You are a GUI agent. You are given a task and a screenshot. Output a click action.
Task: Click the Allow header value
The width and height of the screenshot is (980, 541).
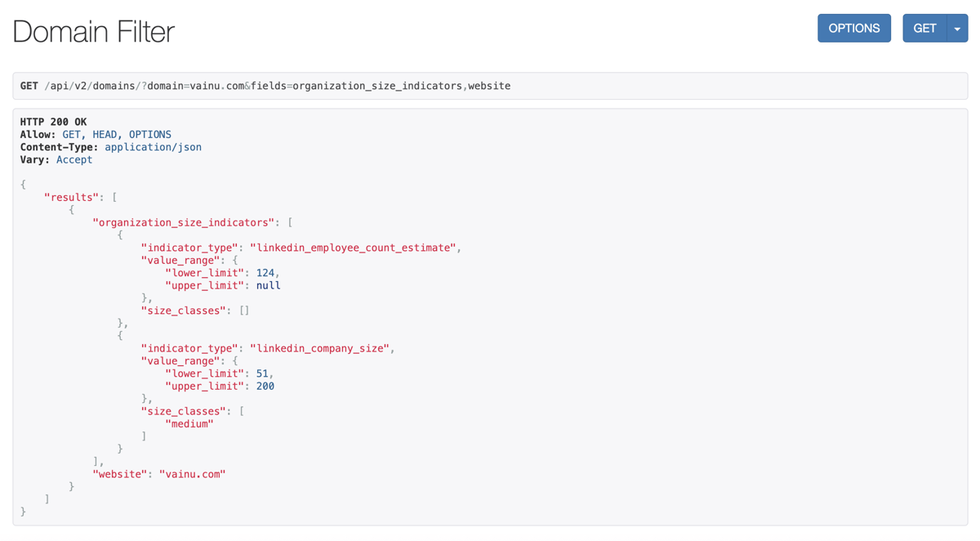click(x=117, y=135)
